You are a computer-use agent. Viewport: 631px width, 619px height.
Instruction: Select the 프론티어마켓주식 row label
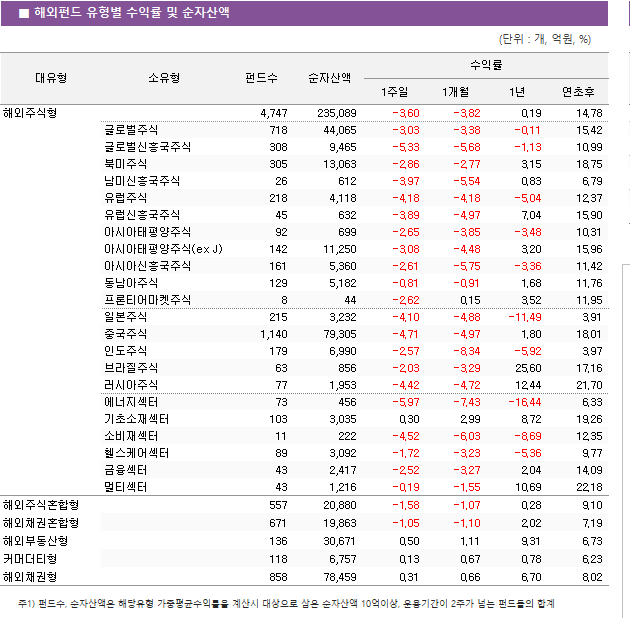147,300
